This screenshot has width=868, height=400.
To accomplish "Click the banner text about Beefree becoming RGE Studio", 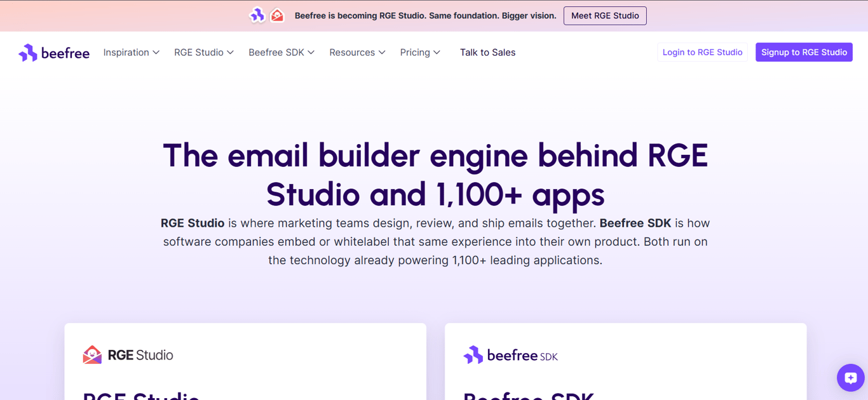I will [x=425, y=16].
